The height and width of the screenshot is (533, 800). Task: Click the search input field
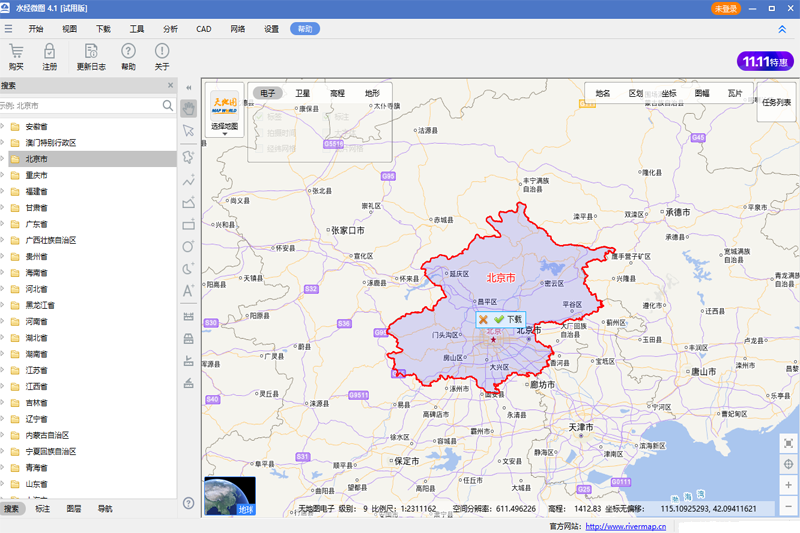[85, 105]
